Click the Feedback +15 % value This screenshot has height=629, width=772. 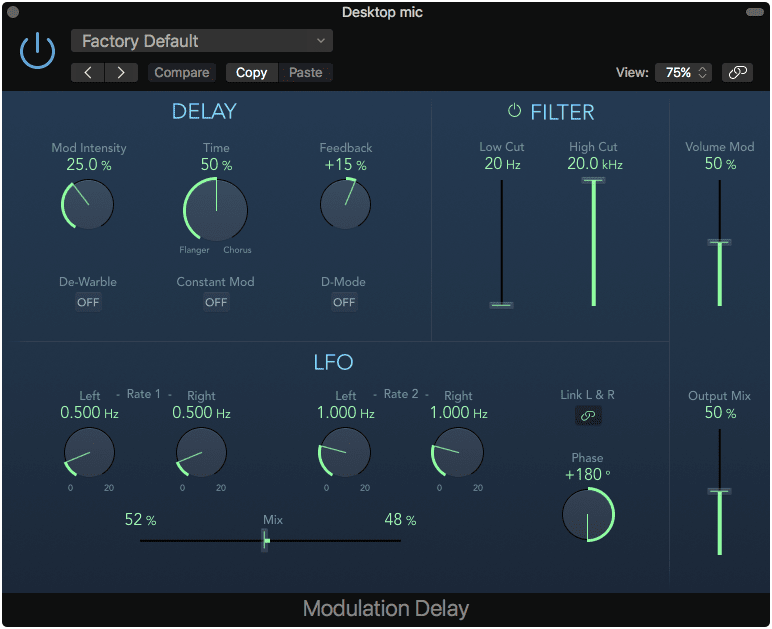click(x=345, y=164)
